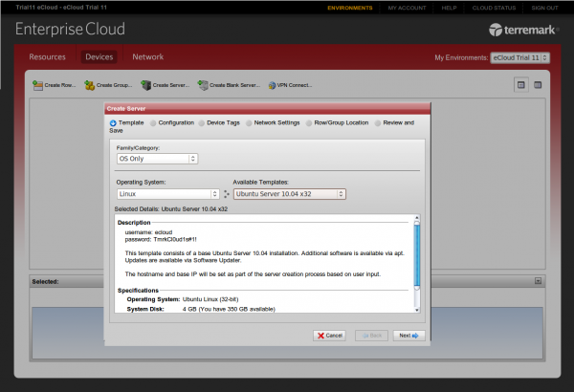Click the Create Server toolbar icon
The width and height of the screenshot is (574, 392).
point(146,85)
